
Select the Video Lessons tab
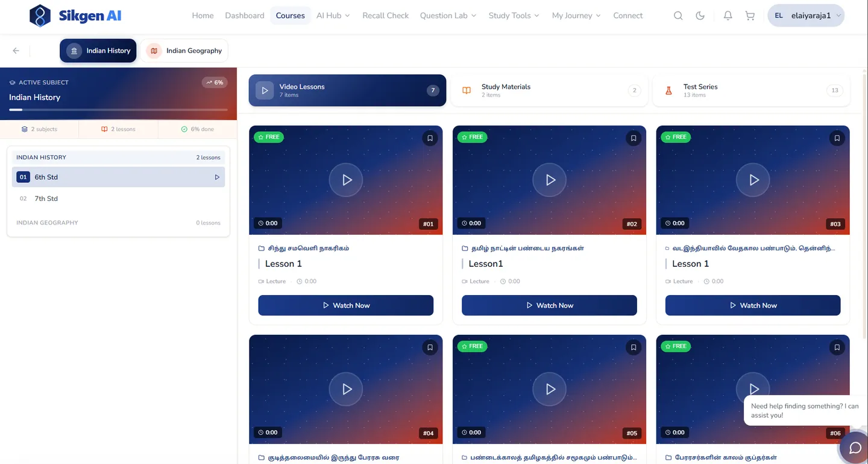347,91
